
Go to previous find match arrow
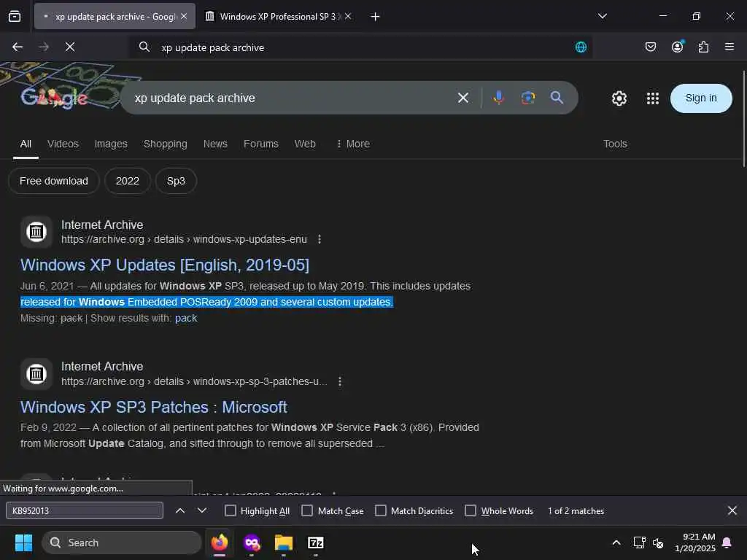click(180, 510)
